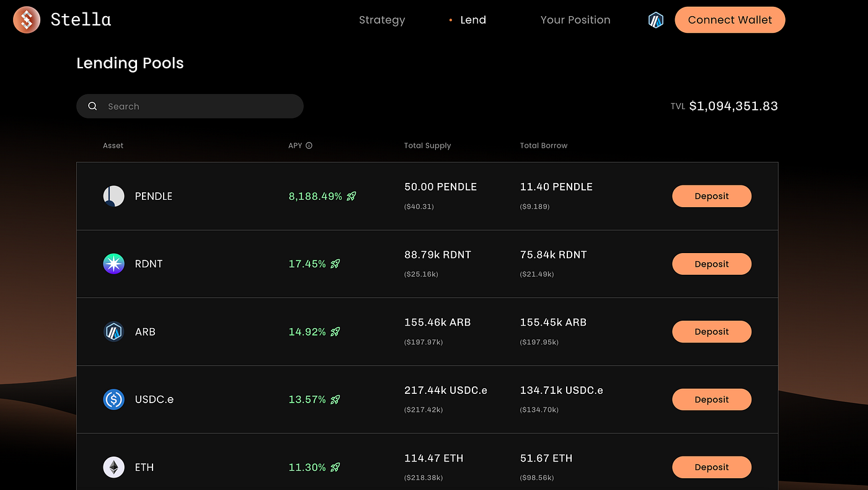Select the PENDLE asset name

[154, 196]
